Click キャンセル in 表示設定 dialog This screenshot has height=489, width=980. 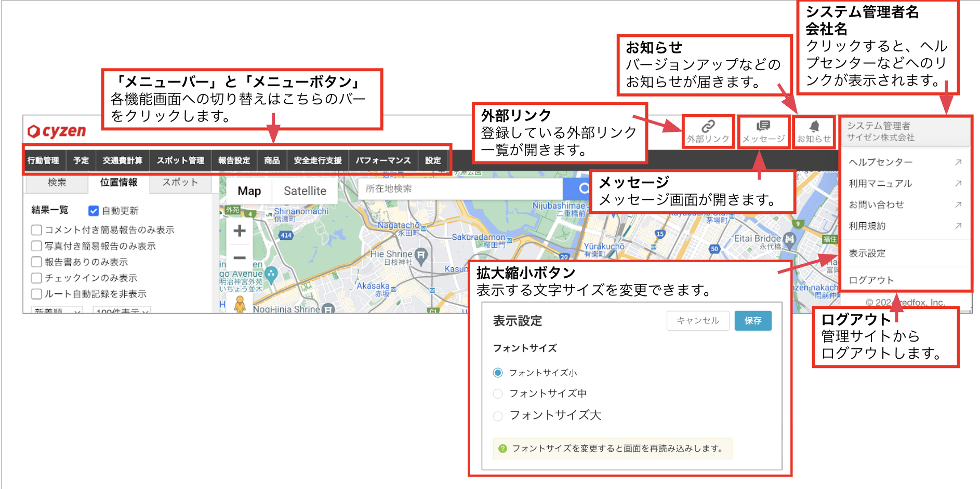[698, 321]
